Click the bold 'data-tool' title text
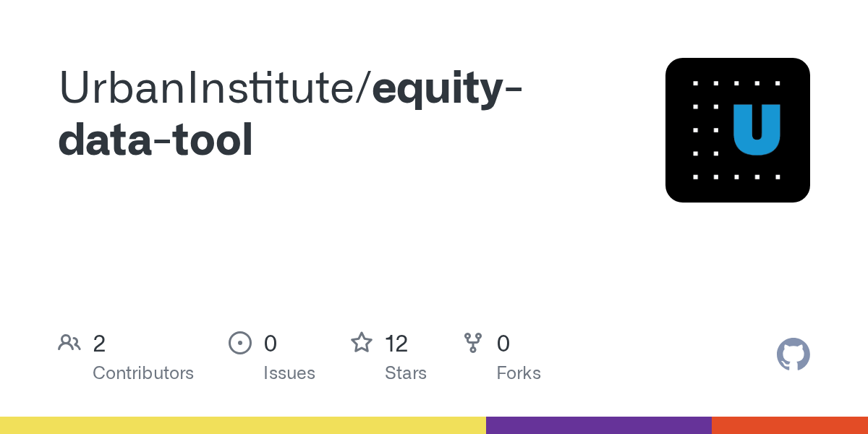 [156, 140]
